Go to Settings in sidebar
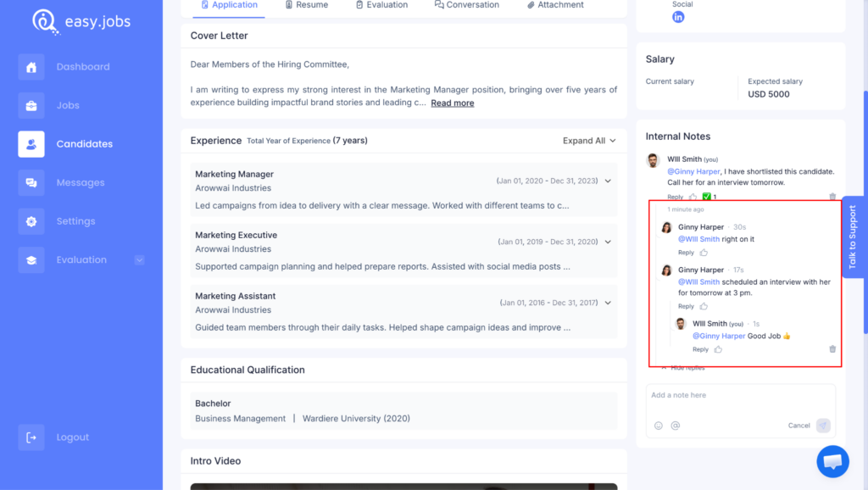 pos(75,221)
